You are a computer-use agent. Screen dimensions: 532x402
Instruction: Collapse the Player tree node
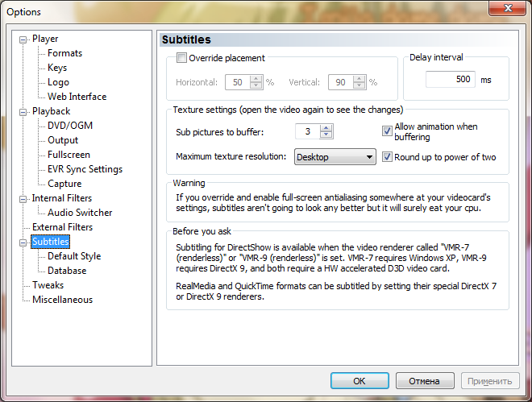(24, 39)
